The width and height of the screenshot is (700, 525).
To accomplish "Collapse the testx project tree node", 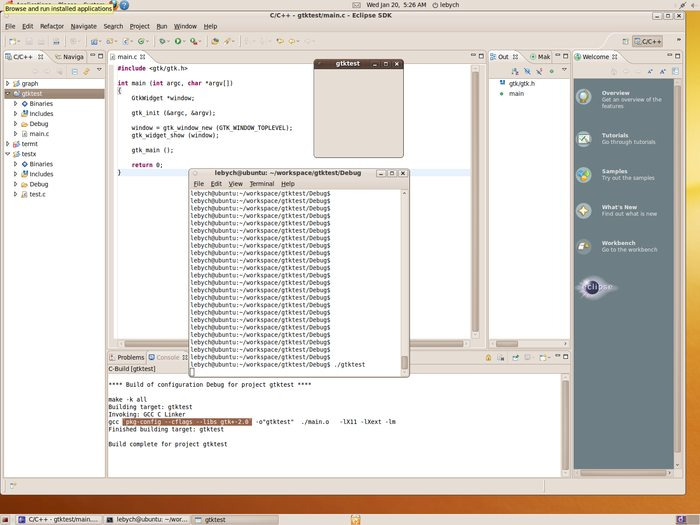I will pyautogui.click(x=8, y=154).
